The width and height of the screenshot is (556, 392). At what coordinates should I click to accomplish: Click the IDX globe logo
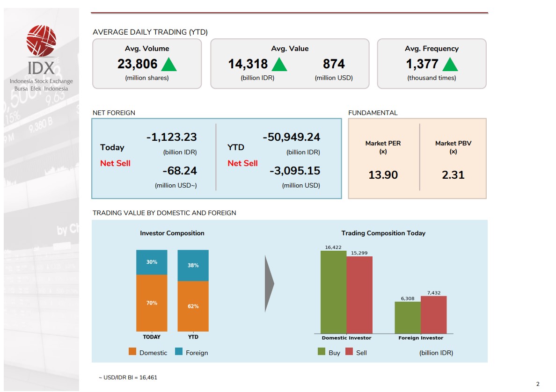(x=41, y=41)
